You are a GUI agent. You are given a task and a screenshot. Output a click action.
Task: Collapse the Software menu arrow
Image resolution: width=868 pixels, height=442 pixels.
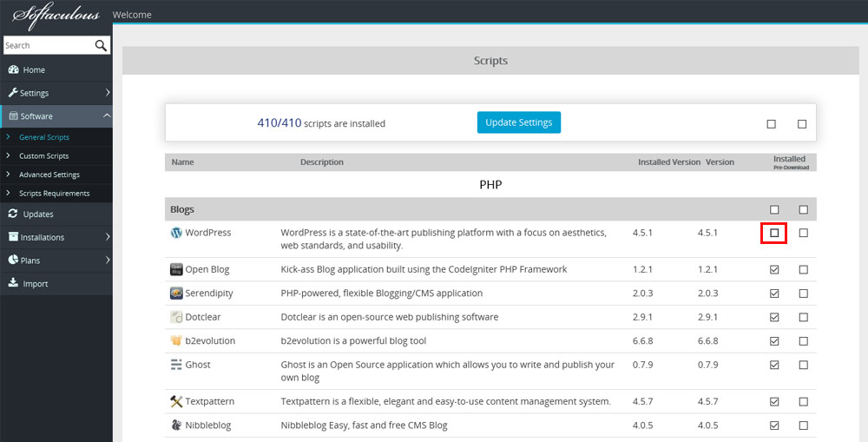[x=107, y=115]
